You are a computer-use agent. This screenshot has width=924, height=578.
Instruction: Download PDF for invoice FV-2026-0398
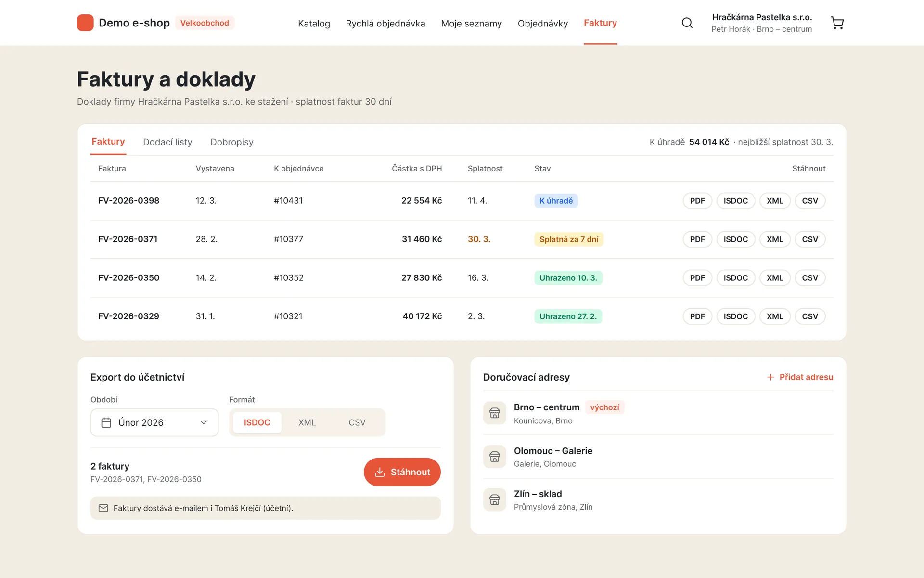tap(697, 201)
